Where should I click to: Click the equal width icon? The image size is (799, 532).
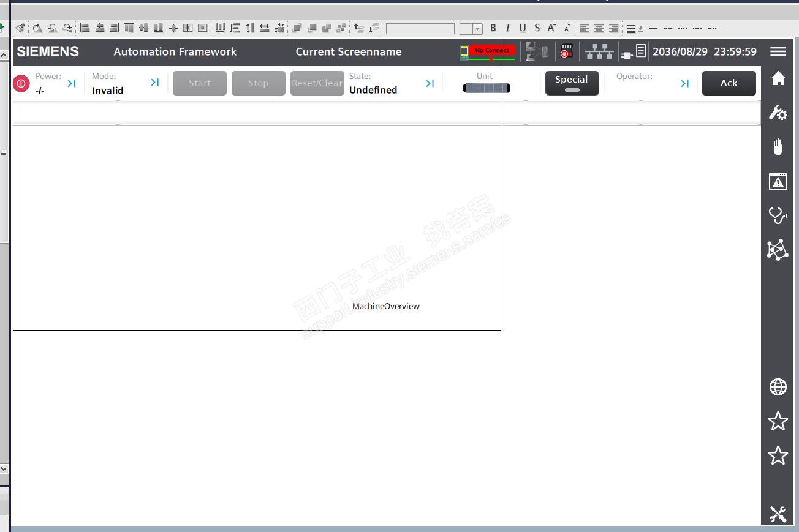(264, 28)
